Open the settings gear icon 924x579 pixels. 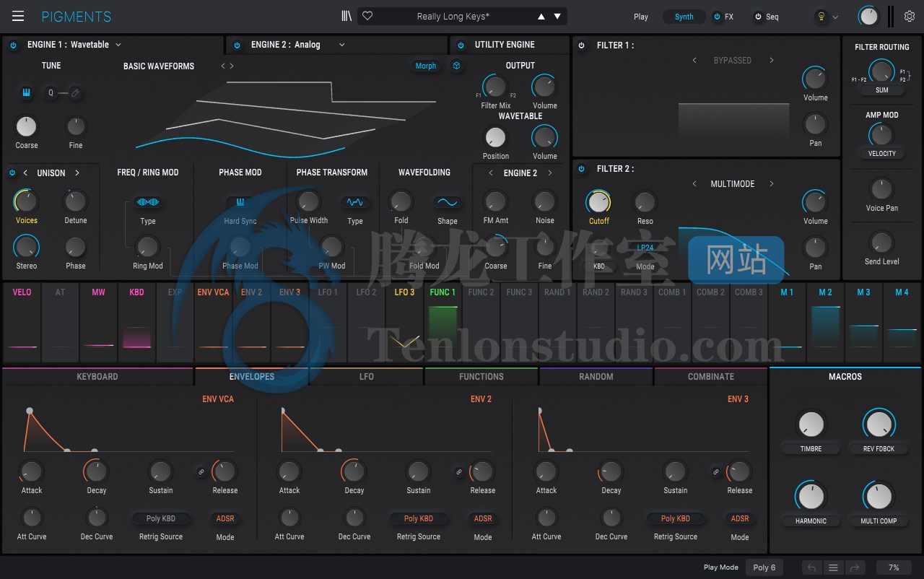(910, 16)
